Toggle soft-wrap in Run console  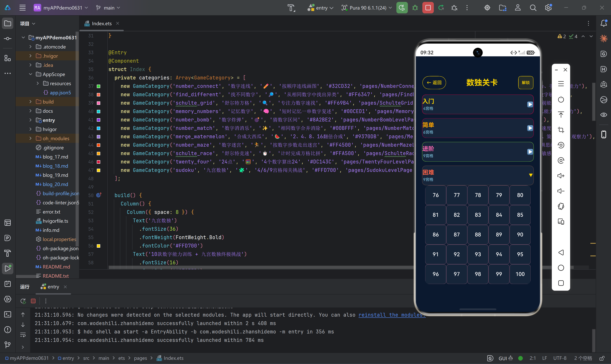pyautogui.click(x=23, y=335)
